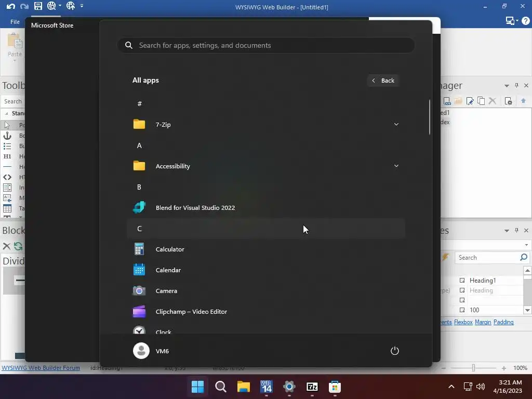Open the WYSIWYG Web Builder Forum link
Viewport: 532px width, 399px height.
[x=41, y=368]
